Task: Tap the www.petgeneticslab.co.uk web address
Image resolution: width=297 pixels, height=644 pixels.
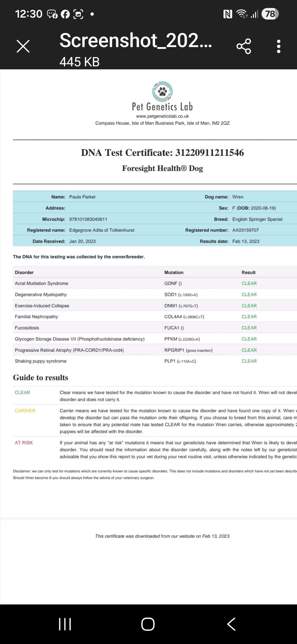Action: pyautogui.click(x=162, y=116)
